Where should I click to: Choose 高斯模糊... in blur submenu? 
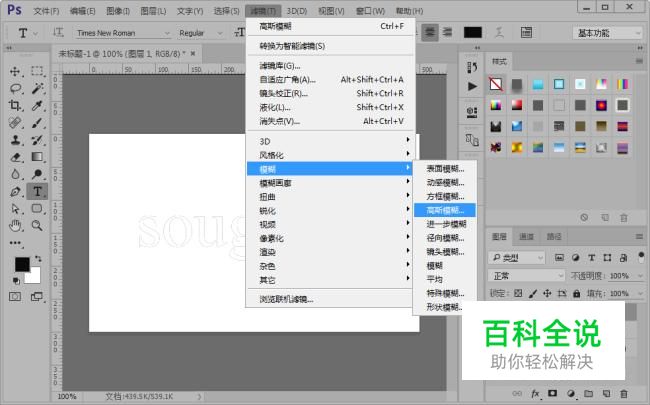click(x=445, y=210)
